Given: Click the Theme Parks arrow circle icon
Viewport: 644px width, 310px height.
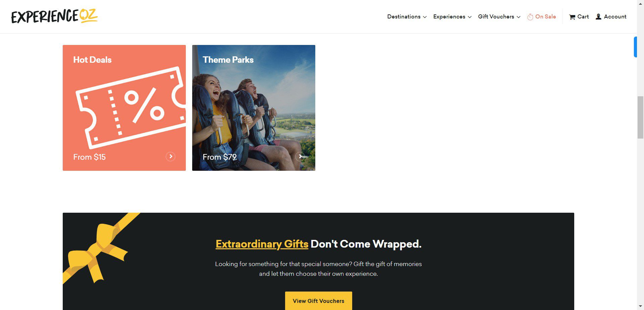Looking at the screenshot, I should click(x=300, y=156).
